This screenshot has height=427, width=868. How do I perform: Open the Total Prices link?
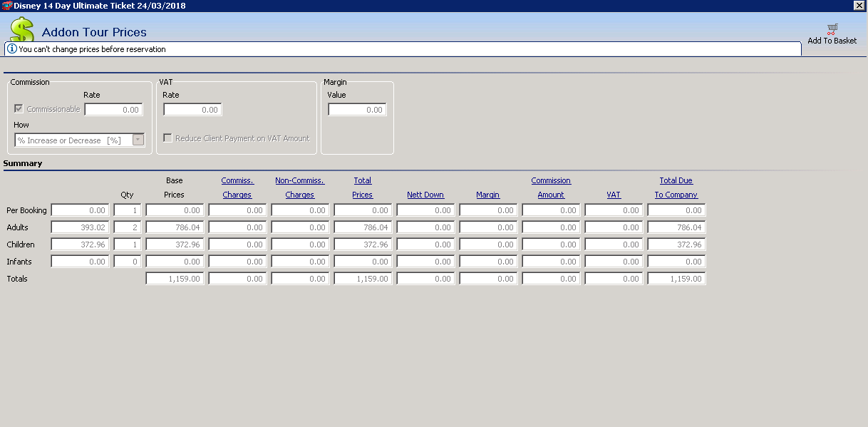pyautogui.click(x=363, y=187)
